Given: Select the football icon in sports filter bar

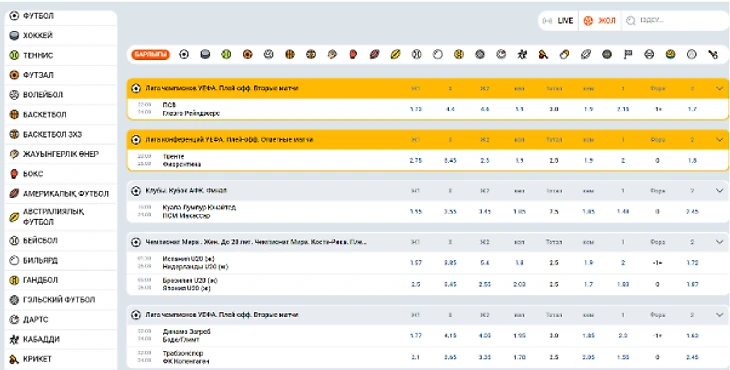Looking at the screenshot, I should [x=184, y=55].
